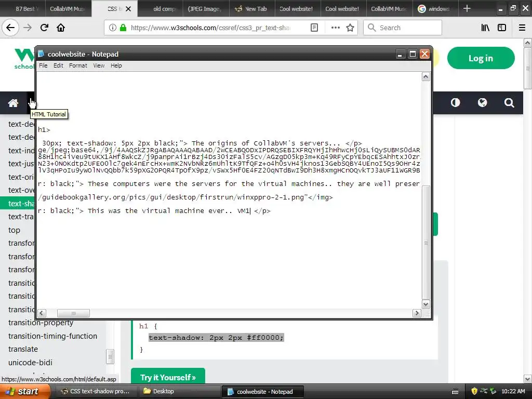Click the w3schools home icon in the navbar

[13, 103]
